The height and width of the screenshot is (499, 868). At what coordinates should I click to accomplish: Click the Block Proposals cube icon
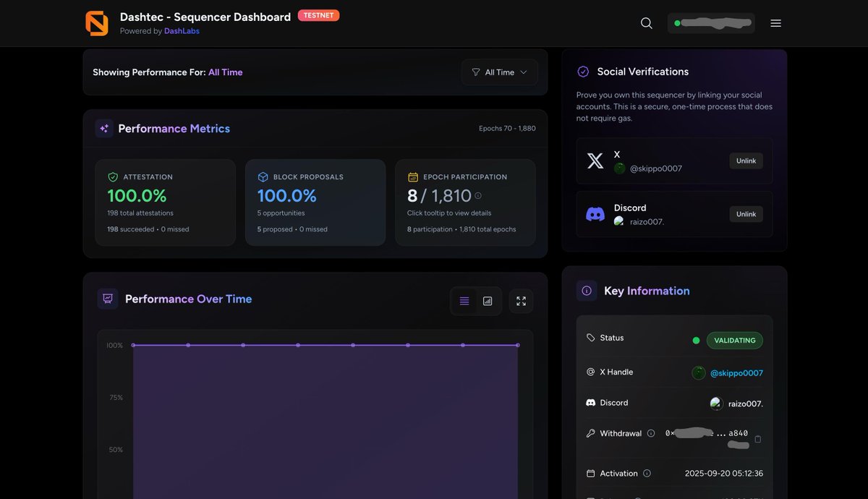point(263,176)
